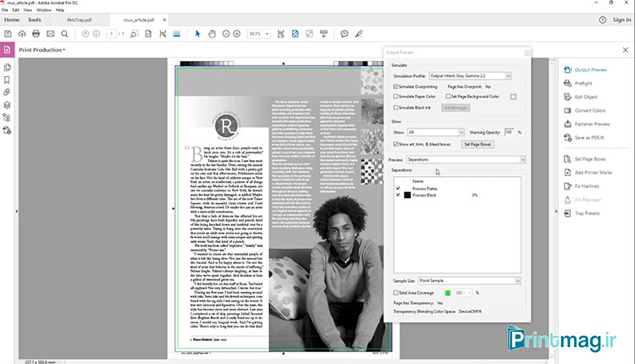Screen dimensions: 635x364
Task: Click the Print icon in the toolbar
Action: (x=36, y=34)
